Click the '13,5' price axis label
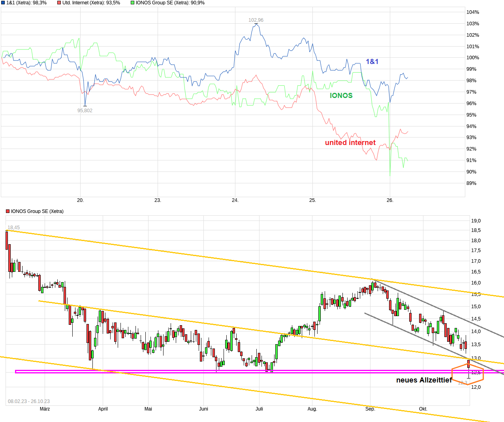Screen dimensions: 504x422 [476, 345]
